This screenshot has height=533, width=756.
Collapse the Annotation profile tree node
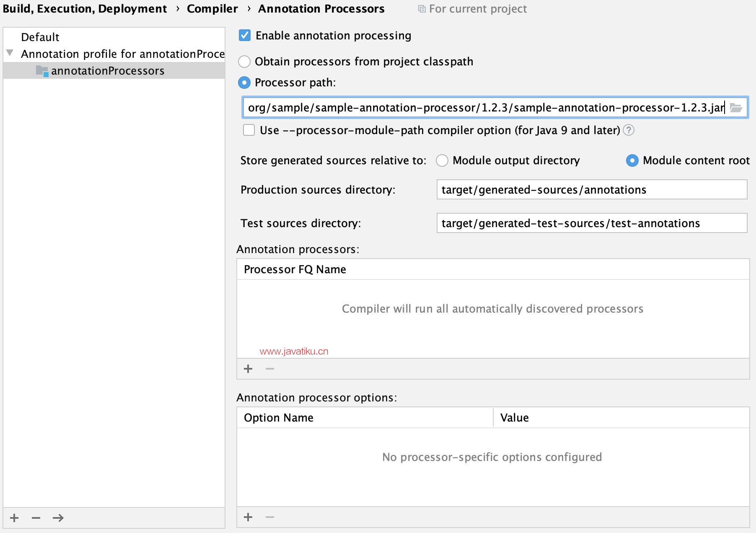(10, 53)
